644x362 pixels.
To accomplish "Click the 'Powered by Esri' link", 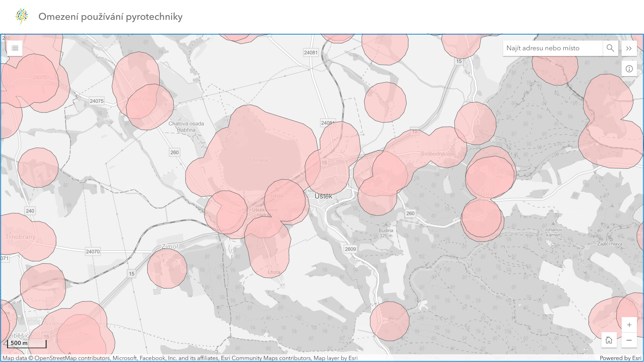I will 620,358.
